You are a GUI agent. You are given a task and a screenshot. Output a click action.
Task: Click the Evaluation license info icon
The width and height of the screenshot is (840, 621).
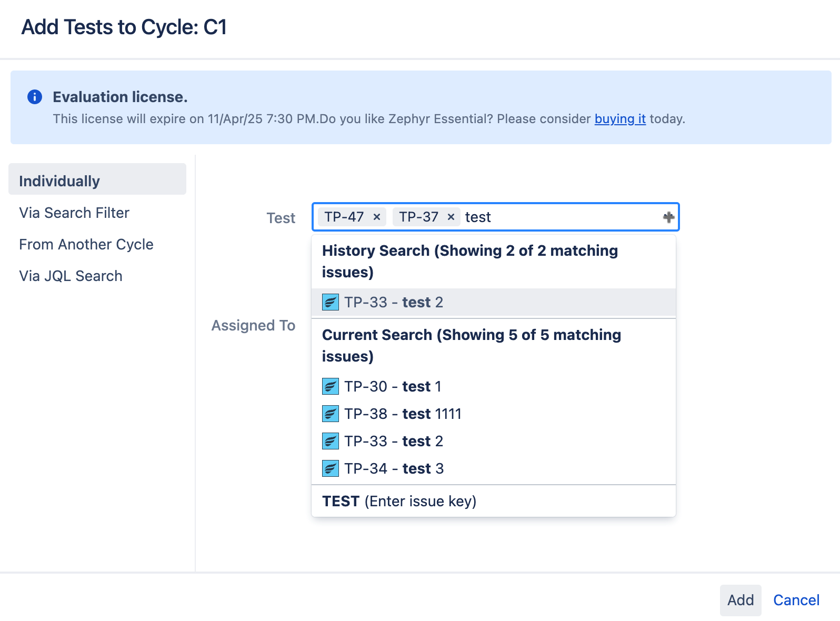(x=35, y=97)
